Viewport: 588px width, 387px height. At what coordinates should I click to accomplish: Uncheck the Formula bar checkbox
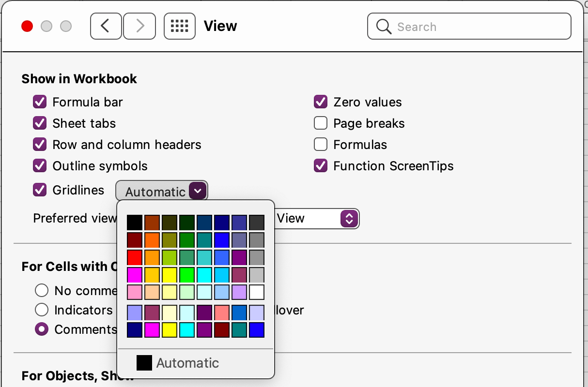coord(40,102)
